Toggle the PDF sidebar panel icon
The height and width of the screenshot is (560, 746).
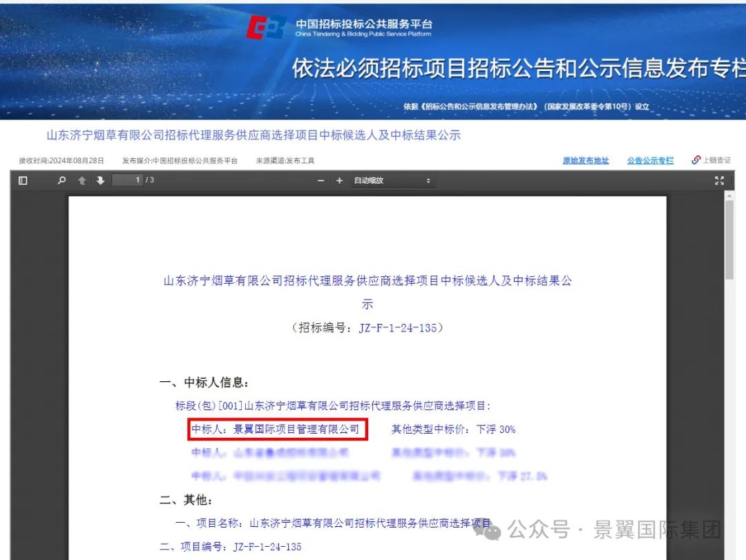tap(23, 180)
